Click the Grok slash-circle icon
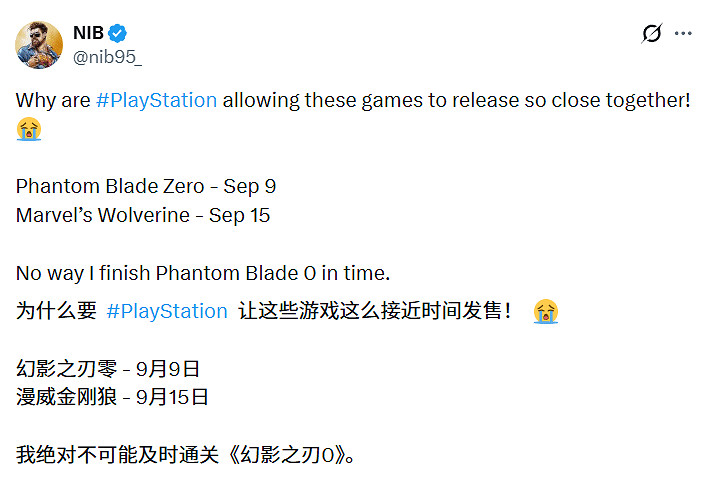Screen dimensions: 714x483 [651, 33]
